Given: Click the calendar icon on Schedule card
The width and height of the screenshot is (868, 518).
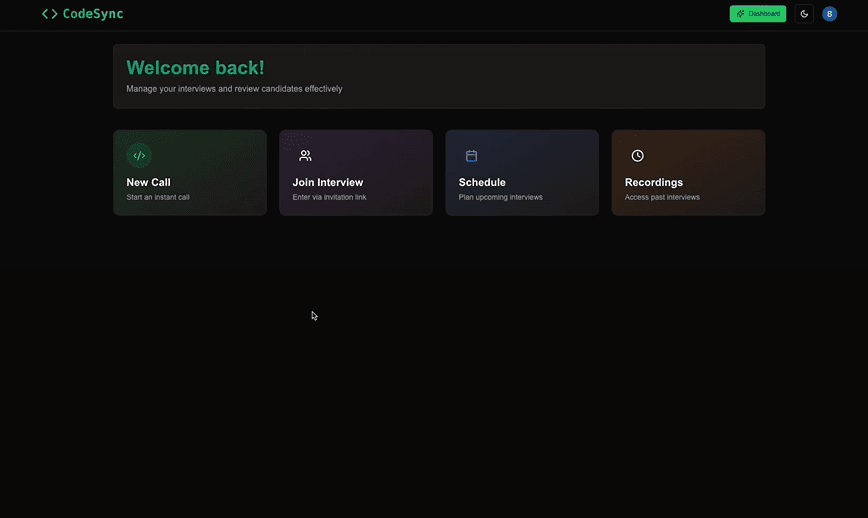Looking at the screenshot, I should click(471, 156).
